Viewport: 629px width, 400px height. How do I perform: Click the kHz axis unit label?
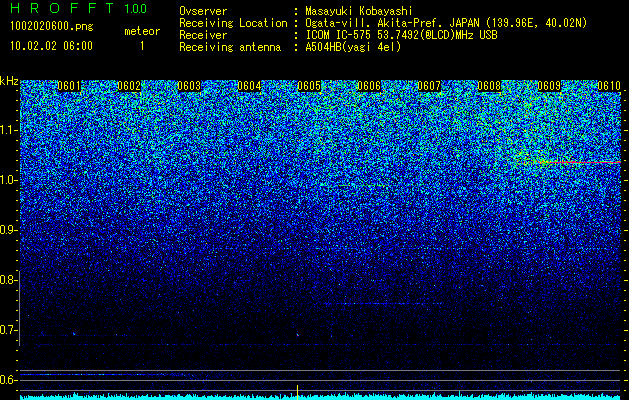click(x=9, y=81)
